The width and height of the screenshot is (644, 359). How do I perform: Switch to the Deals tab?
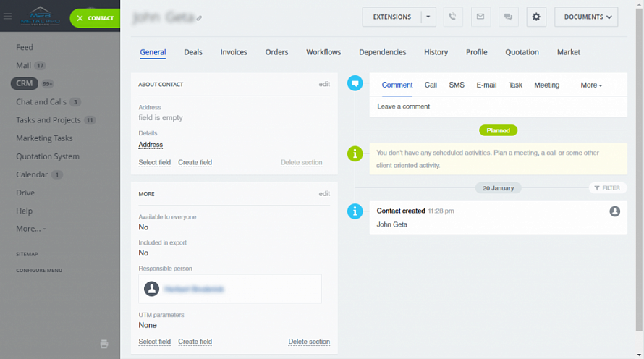coord(193,52)
